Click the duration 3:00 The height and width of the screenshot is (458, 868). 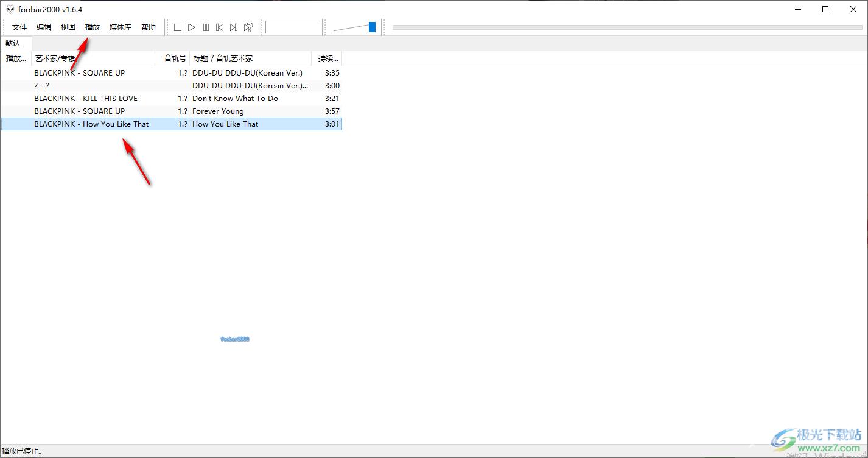click(332, 86)
